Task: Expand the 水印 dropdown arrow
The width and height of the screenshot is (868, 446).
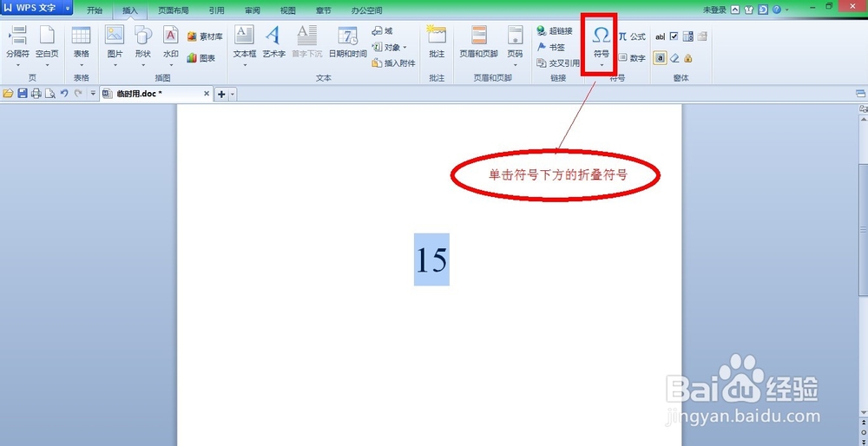Action: (170, 65)
